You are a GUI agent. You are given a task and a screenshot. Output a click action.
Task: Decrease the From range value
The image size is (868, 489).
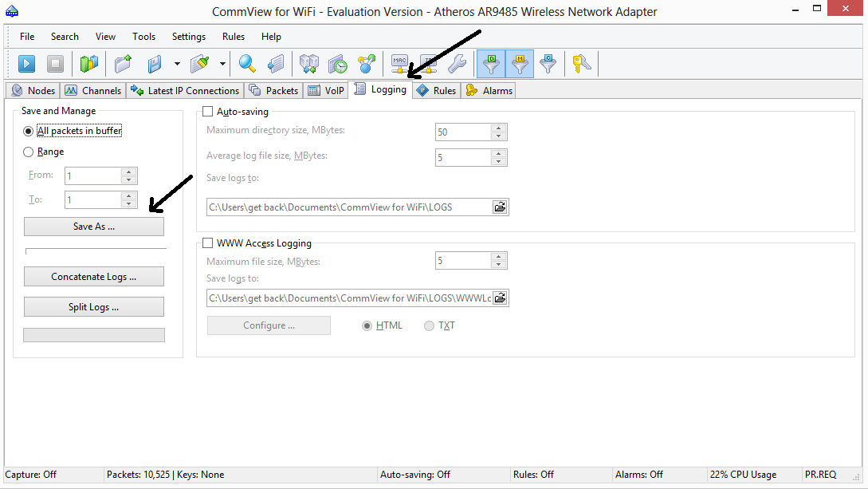(128, 180)
